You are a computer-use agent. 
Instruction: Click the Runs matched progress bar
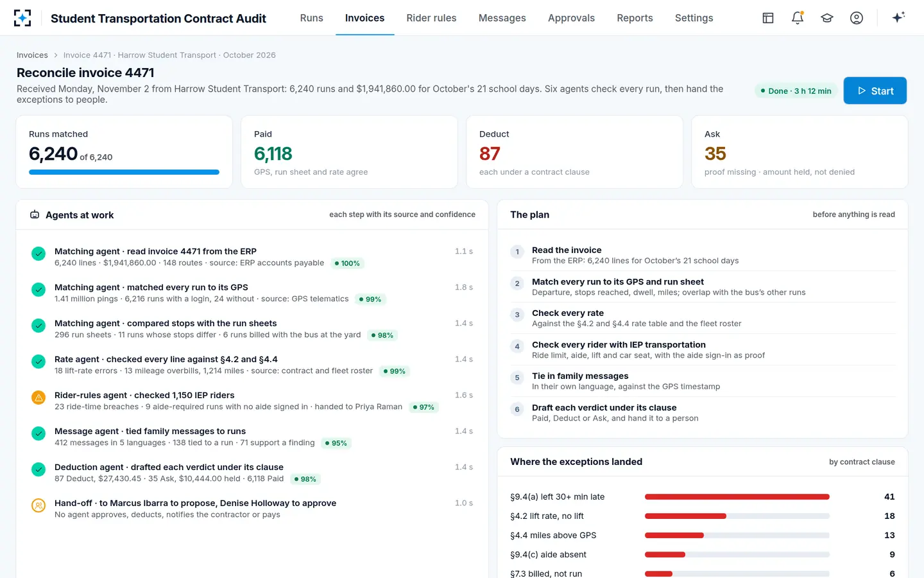pos(124,172)
